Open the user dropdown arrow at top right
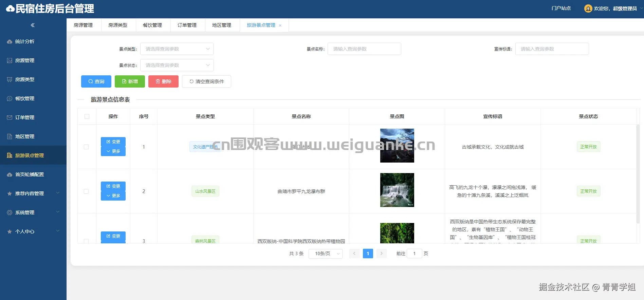Viewport: 644px width, 300px height. (x=641, y=8)
